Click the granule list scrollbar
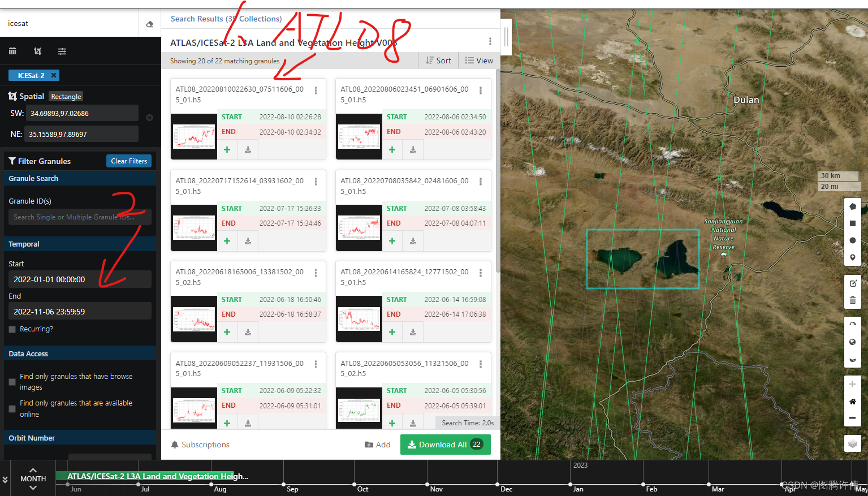 498,170
